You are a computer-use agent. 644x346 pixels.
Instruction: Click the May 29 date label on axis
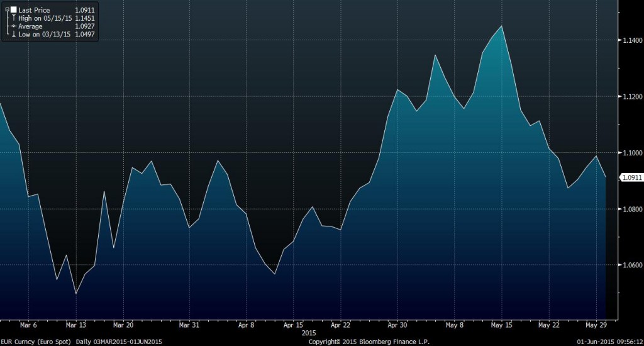tap(596, 325)
